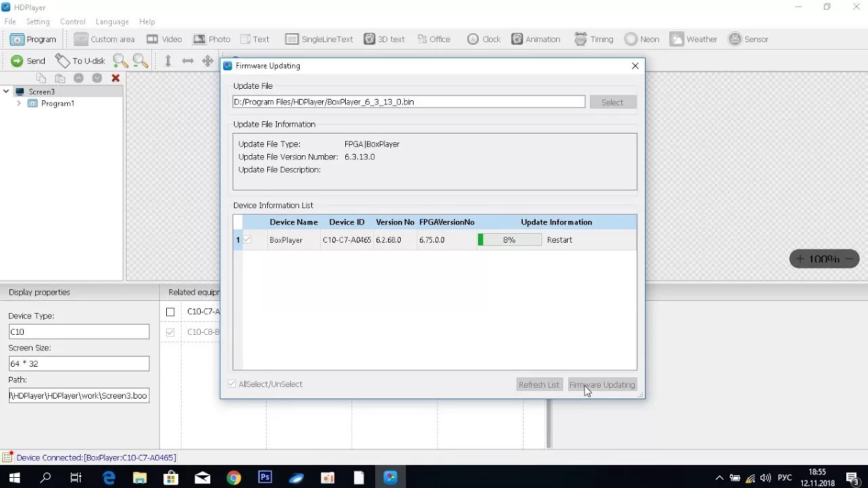Insert a Video area

(x=164, y=39)
